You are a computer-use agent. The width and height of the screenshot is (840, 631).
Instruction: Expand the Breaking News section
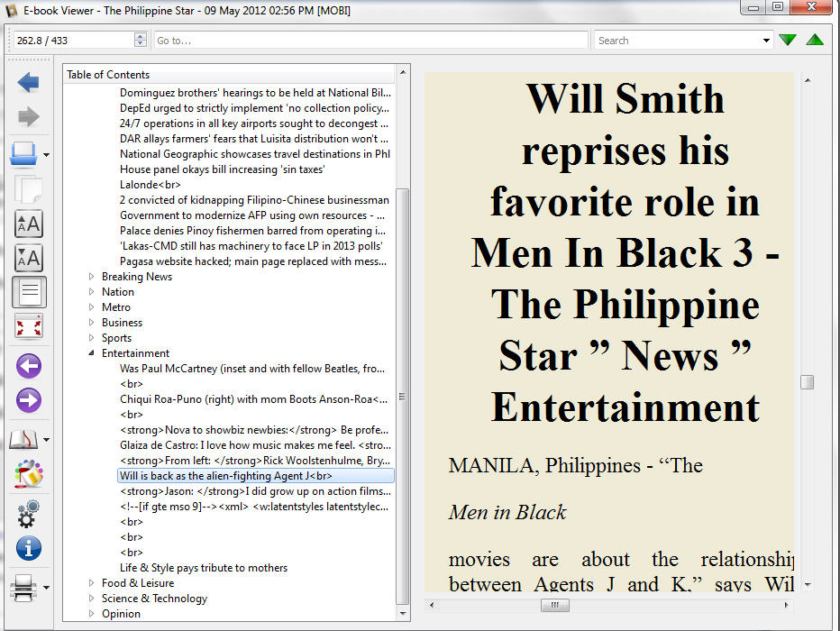pyautogui.click(x=92, y=277)
